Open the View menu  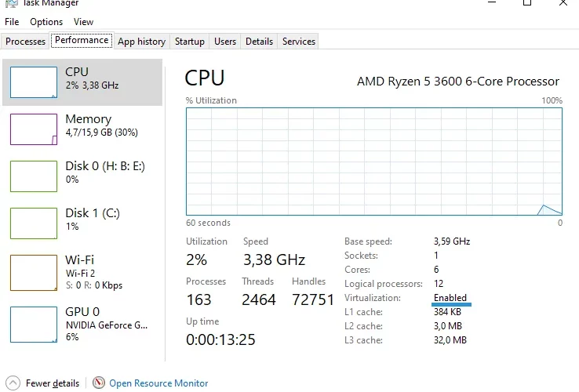pyautogui.click(x=83, y=22)
